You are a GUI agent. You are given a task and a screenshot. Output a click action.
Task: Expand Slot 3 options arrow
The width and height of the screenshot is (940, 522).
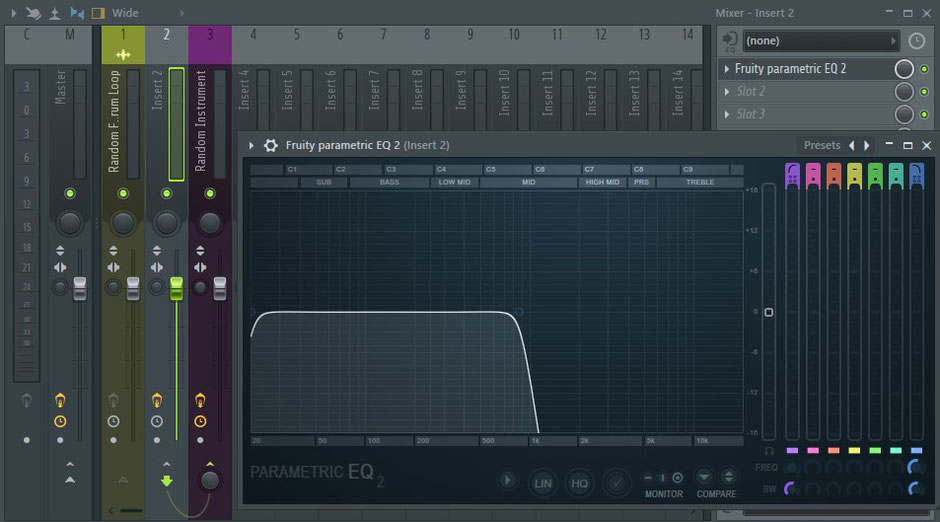pyautogui.click(x=727, y=114)
